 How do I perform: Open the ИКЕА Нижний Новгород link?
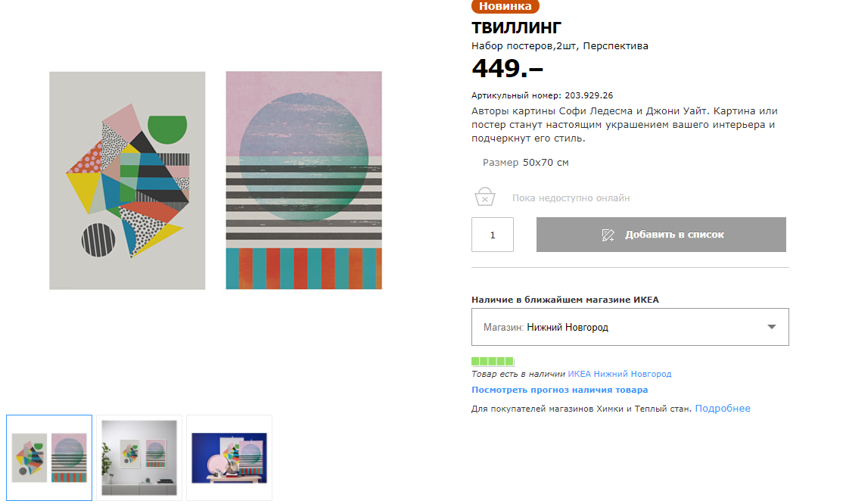tap(620, 374)
